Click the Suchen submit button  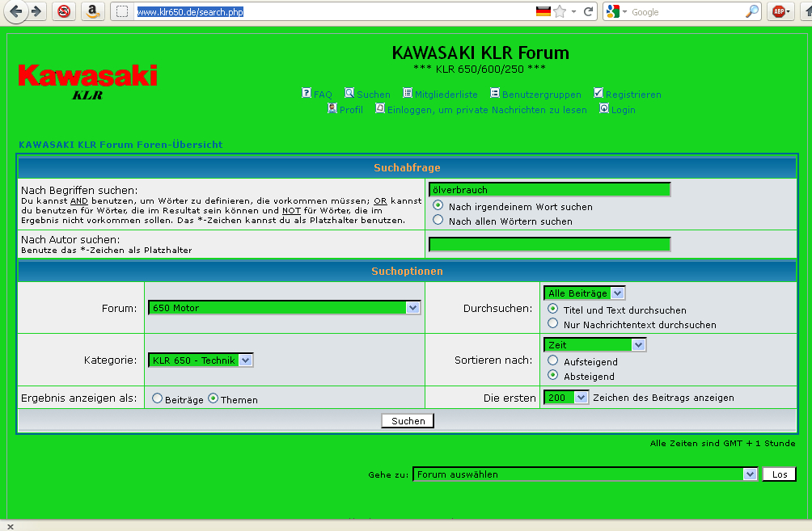coord(408,421)
